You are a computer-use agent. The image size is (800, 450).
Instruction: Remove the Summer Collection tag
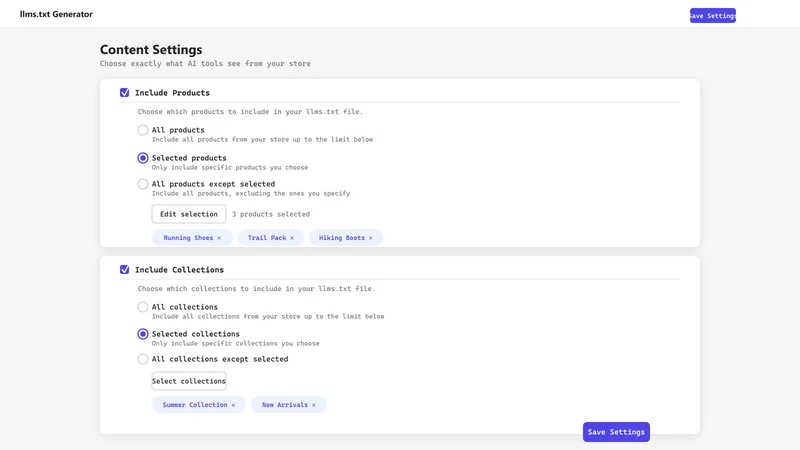233,405
